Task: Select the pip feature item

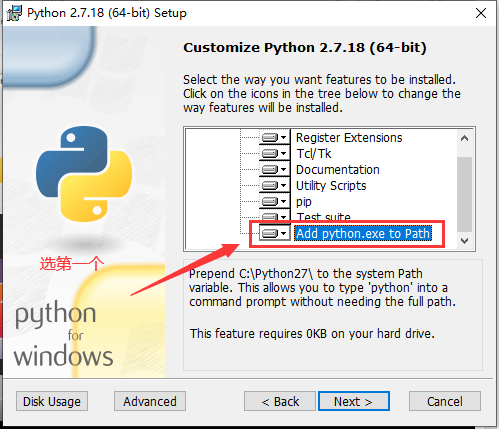Action: [304, 202]
